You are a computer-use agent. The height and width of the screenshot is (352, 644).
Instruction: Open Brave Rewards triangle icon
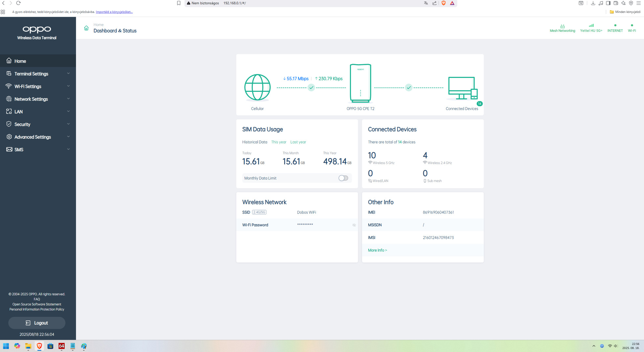coord(452,3)
